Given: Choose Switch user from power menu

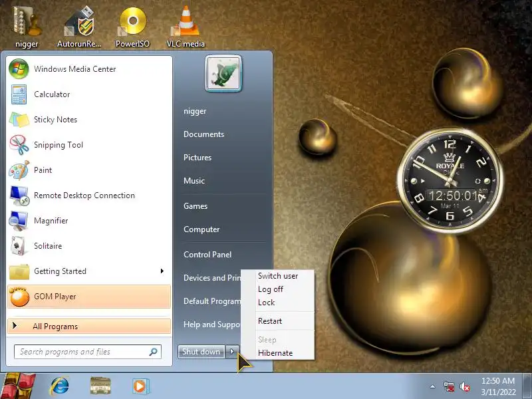Looking at the screenshot, I should tap(278, 276).
